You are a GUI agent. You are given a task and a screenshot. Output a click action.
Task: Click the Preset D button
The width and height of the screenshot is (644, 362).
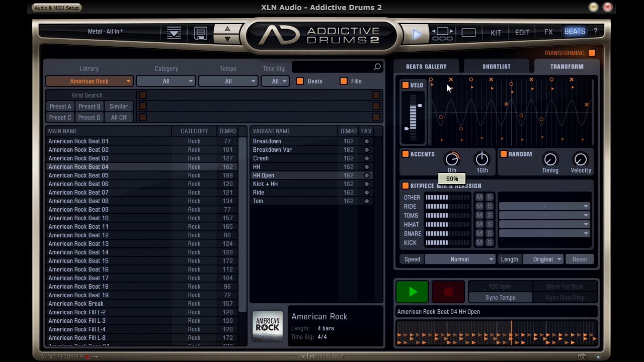click(x=89, y=118)
